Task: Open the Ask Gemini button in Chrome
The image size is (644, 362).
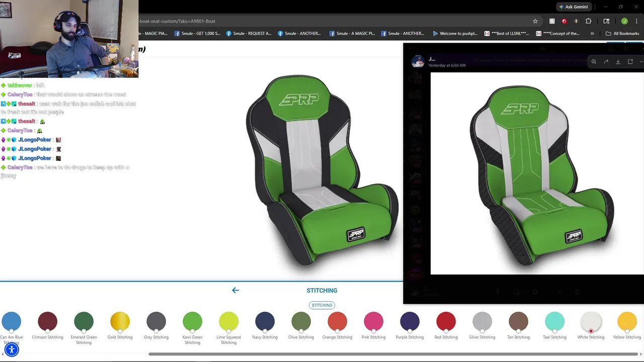Action: [x=573, y=7]
